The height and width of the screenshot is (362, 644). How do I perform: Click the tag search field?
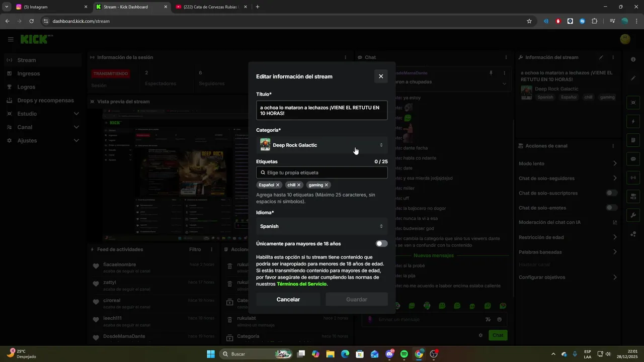tap(321, 172)
